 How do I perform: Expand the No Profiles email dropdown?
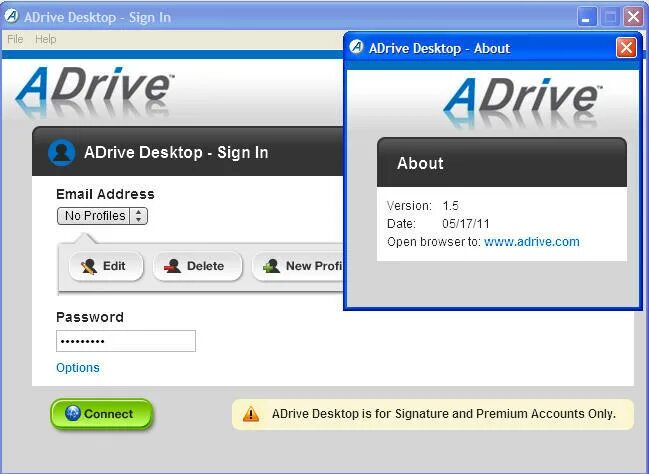point(102,216)
